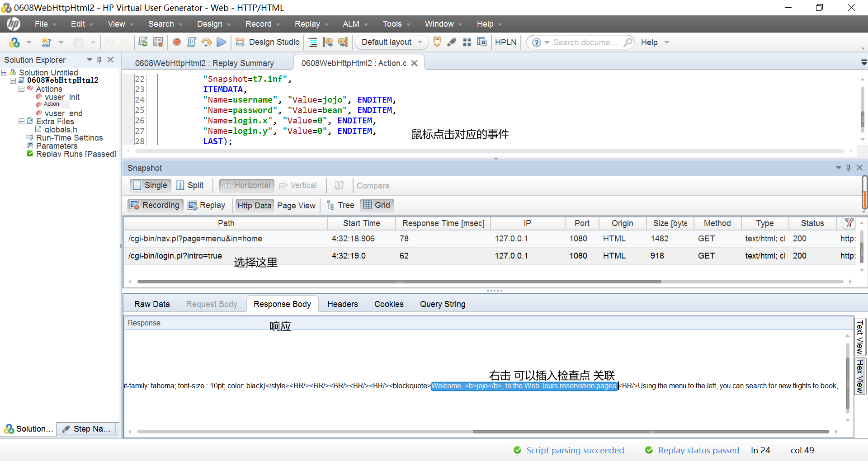
Task: Click the search magnifier icon
Action: click(627, 42)
